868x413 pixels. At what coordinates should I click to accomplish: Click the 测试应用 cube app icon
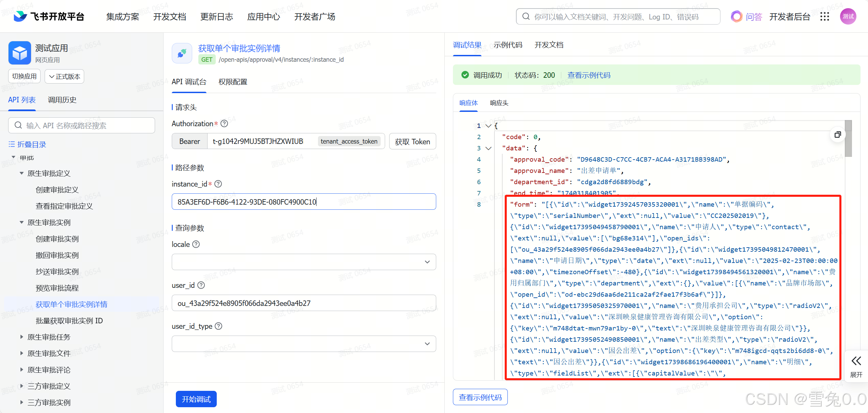(x=20, y=53)
